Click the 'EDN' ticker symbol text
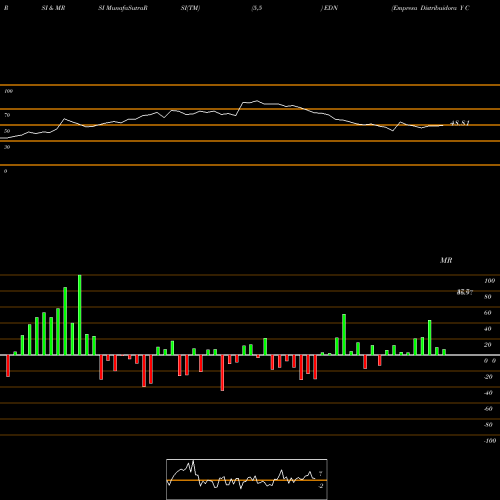 click(330, 8)
